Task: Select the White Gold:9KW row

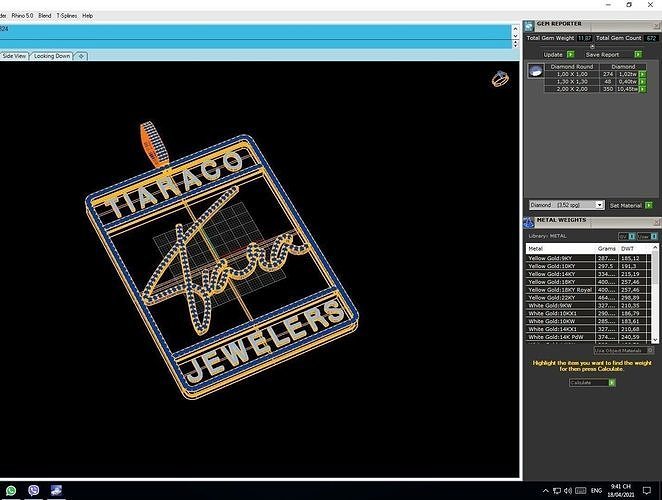Action: [588, 305]
